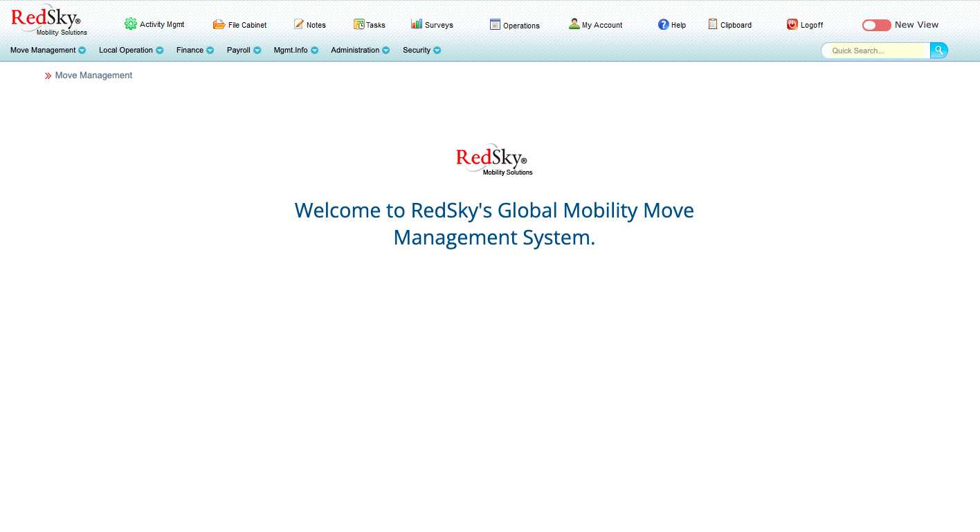The image size is (980, 532).
Task: Click the Move Management breadcrumb text
Action: click(x=93, y=76)
